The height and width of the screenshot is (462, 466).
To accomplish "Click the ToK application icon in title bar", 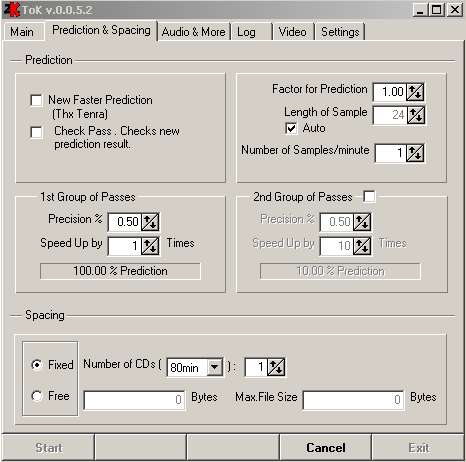I will click(11, 10).
